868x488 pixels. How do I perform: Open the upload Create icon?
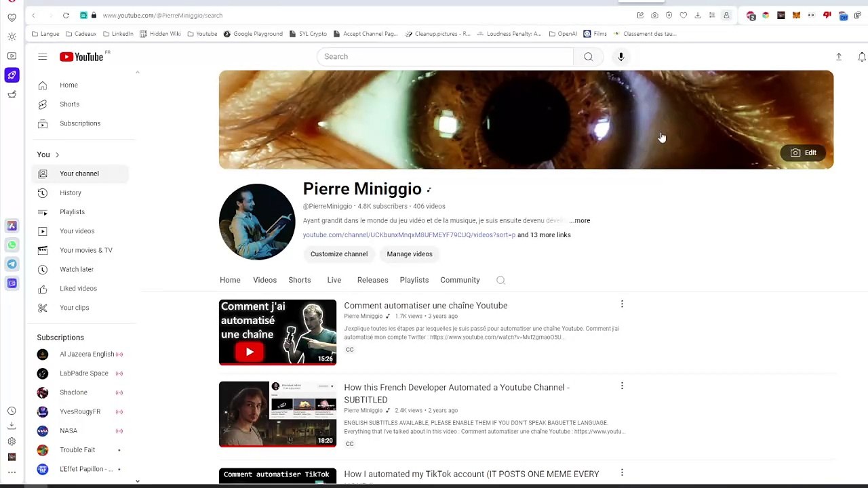point(839,57)
